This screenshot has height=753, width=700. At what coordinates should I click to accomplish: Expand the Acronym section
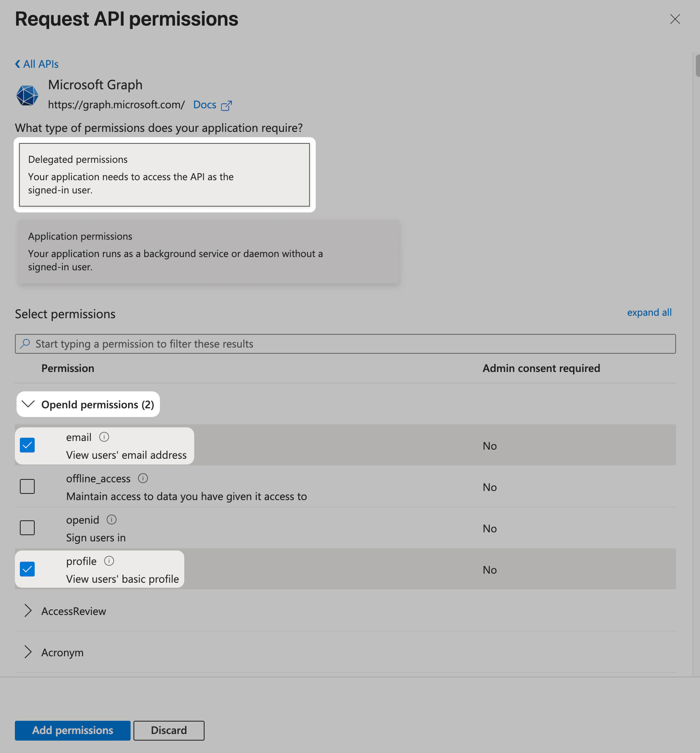28,652
